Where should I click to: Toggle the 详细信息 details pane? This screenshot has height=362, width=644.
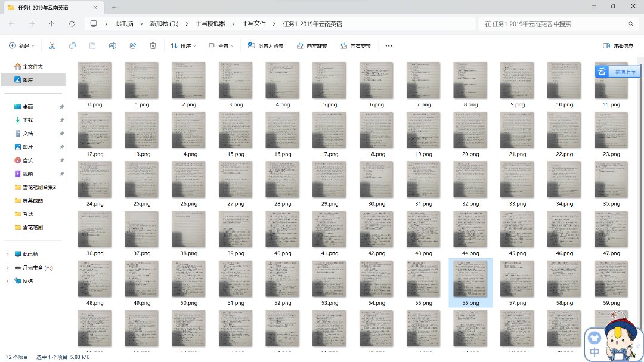(x=618, y=45)
